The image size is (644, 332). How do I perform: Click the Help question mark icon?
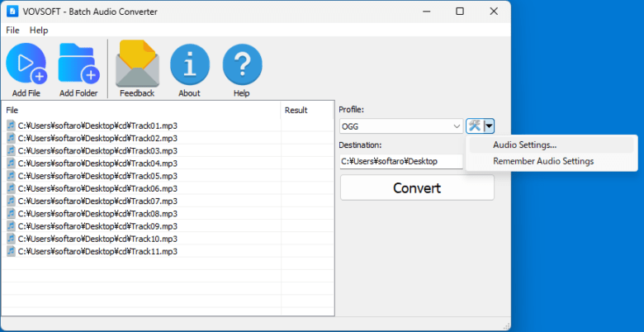pos(242,64)
